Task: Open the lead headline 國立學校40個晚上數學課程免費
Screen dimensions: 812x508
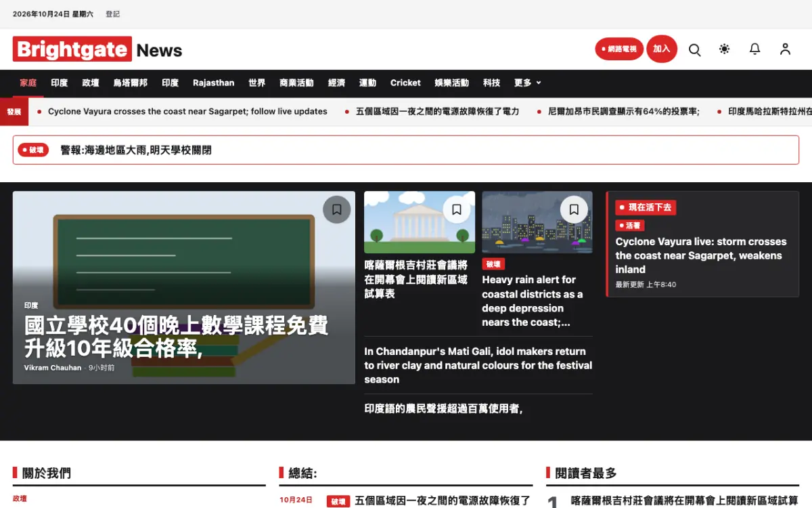Action: tap(176, 336)
